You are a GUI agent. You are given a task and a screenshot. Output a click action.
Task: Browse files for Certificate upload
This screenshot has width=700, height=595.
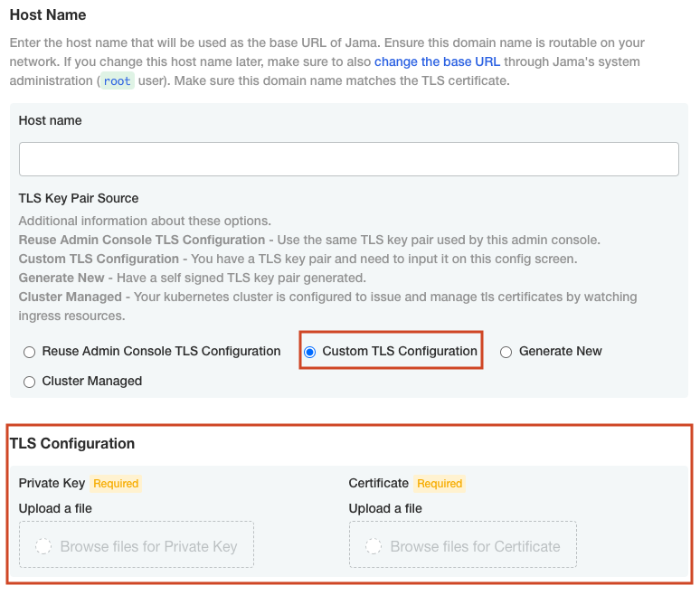(x=463, y=544)
